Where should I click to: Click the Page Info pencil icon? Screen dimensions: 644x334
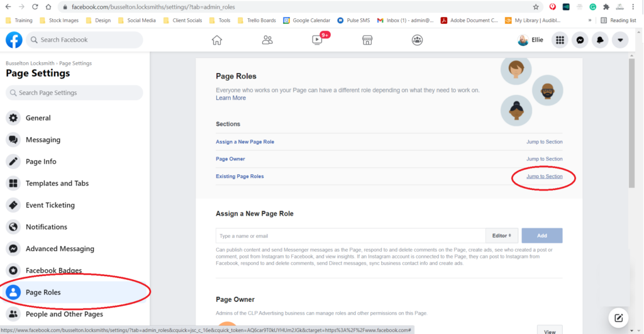coord(13,162)
